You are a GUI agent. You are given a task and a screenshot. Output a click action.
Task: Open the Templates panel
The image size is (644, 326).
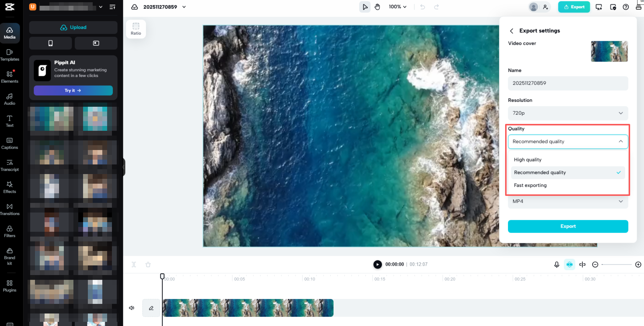10,55
